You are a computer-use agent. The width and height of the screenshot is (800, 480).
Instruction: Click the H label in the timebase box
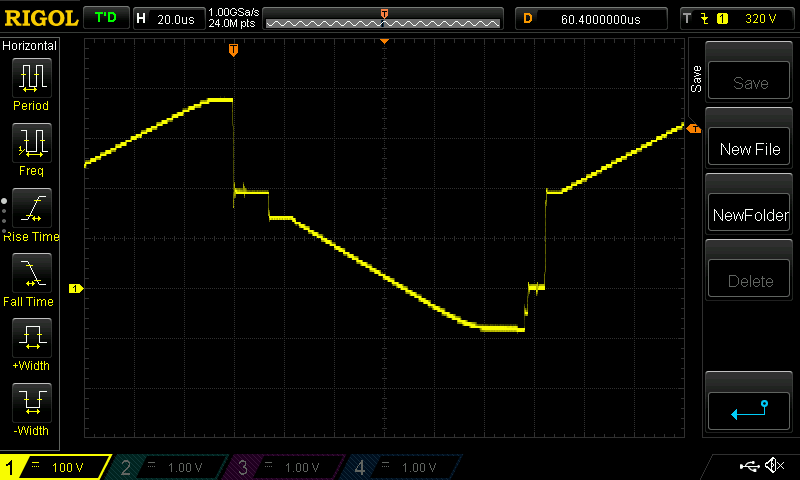click(141, 19)
